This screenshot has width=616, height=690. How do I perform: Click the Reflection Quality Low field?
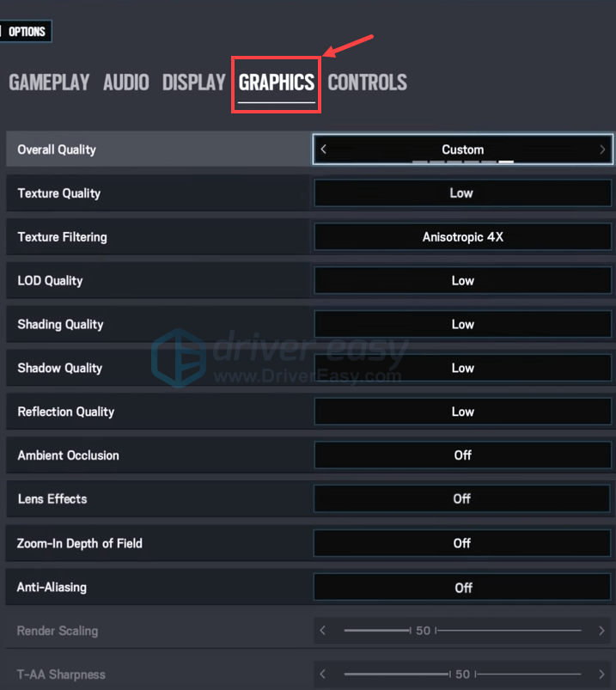click(463, 412)
